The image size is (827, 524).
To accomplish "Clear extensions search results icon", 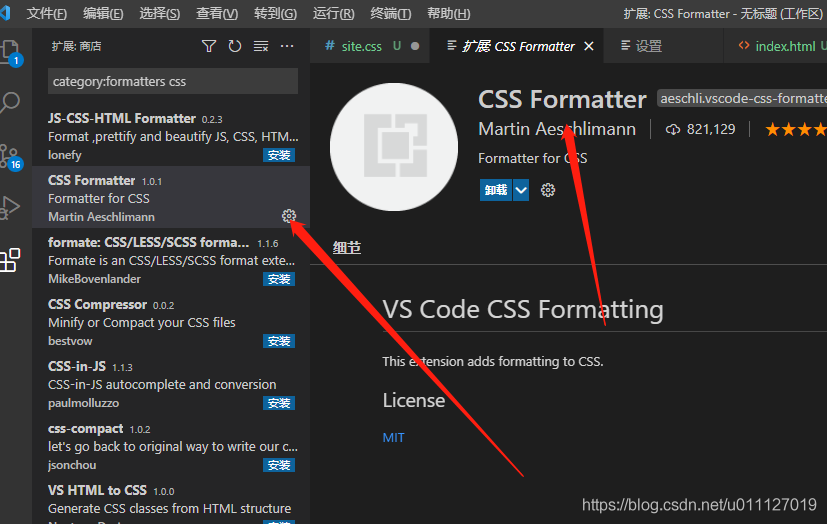I will coord(261,46).
